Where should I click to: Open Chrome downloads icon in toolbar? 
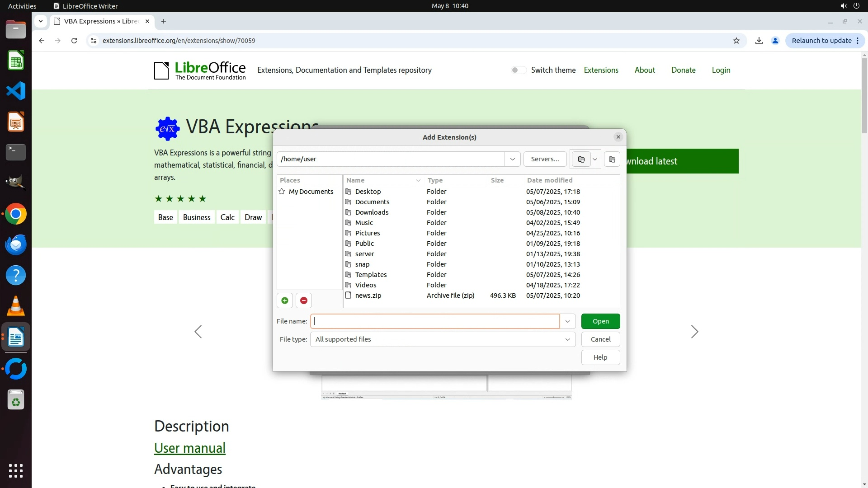click(759, 41)
